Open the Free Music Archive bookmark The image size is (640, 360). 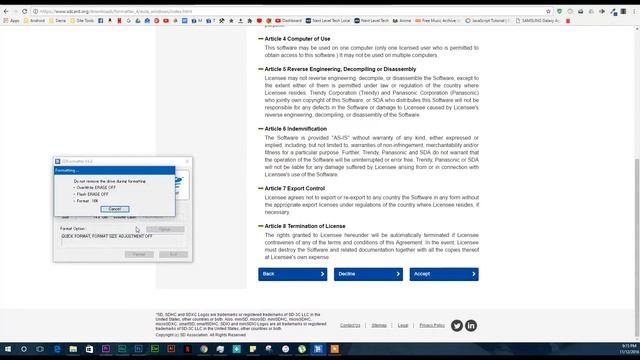click(x=438, y=20)
